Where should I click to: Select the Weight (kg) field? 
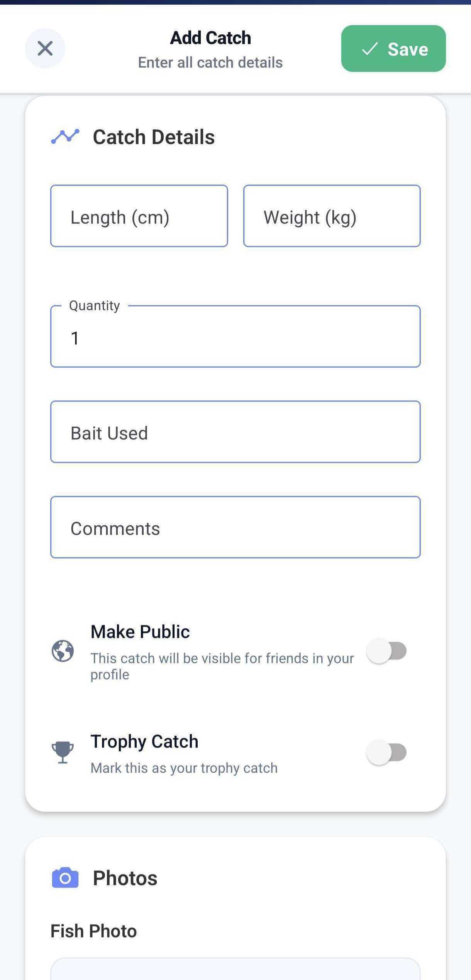pyautogui.click(x=331, y=216)
